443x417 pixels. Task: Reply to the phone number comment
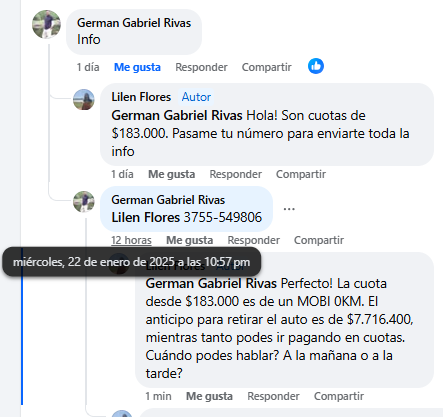[x=253, y=240]
